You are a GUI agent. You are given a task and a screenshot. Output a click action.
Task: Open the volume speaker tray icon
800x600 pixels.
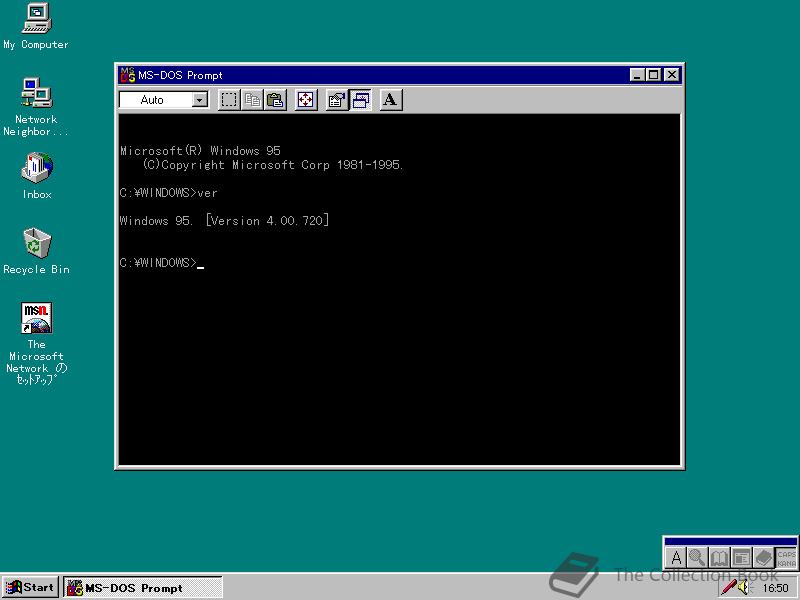point(744,588)
